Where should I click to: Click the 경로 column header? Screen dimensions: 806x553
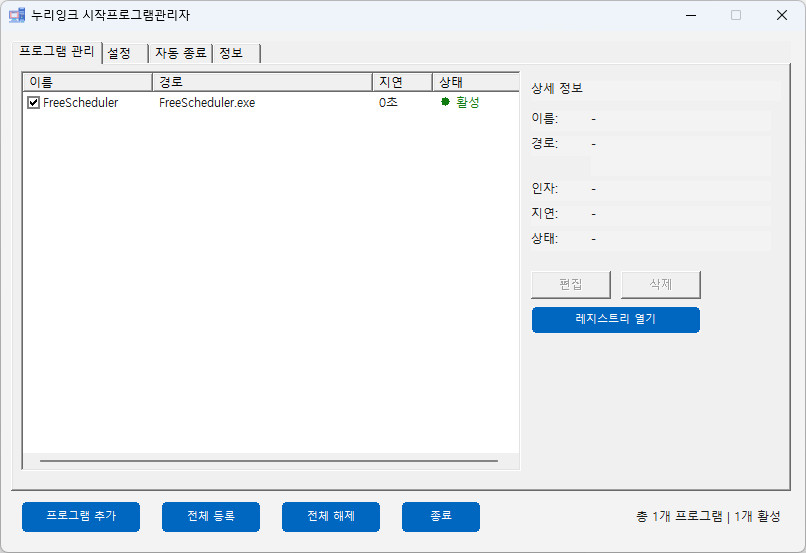(261, 82)
